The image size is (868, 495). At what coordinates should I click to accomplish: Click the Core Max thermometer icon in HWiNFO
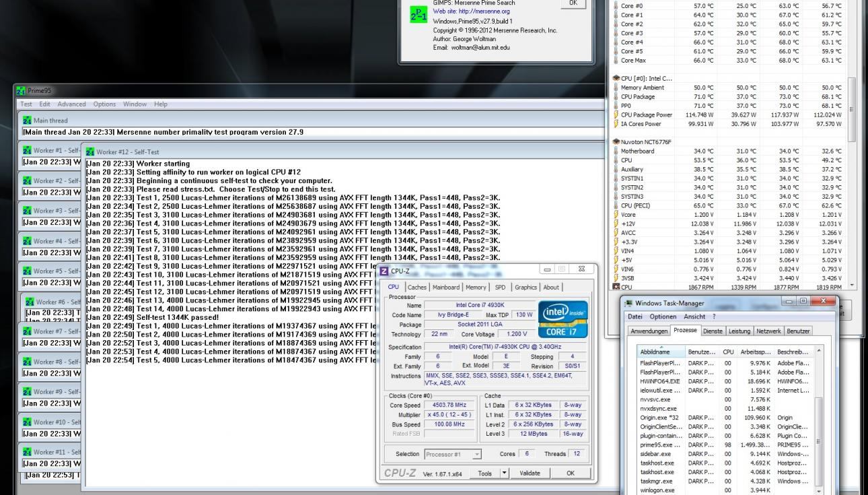point(615,61)
